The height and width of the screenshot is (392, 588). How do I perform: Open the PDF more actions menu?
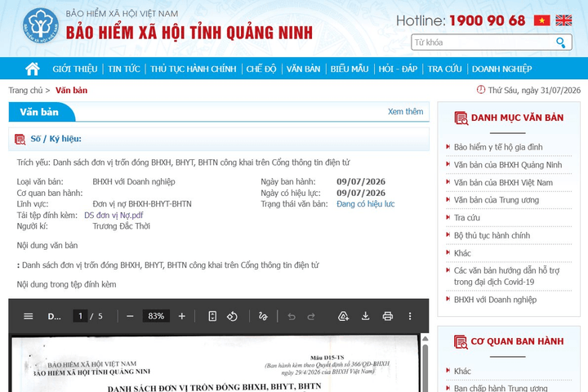[410, 316]
